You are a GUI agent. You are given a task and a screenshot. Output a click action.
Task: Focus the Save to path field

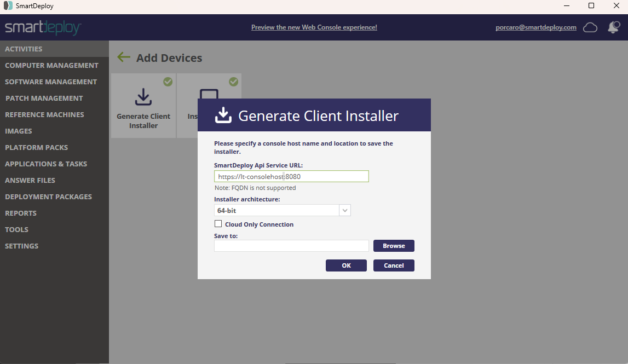[x=291, y=246]
